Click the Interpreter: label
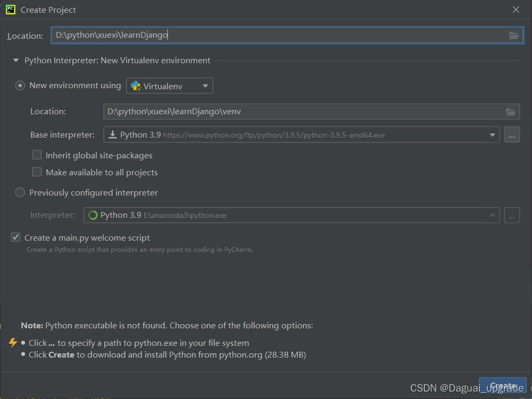This screenshot has height=399, width=532. (x=53, y=215)
